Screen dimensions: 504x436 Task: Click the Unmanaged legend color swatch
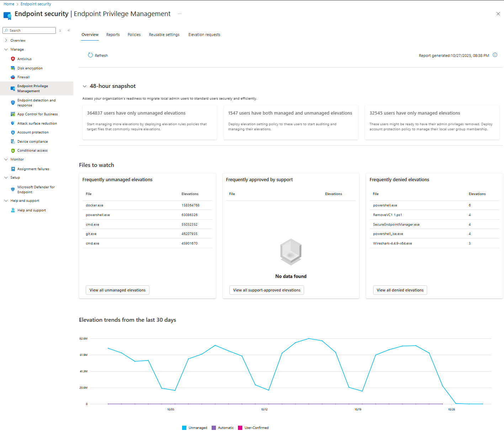tap(184, 427)
